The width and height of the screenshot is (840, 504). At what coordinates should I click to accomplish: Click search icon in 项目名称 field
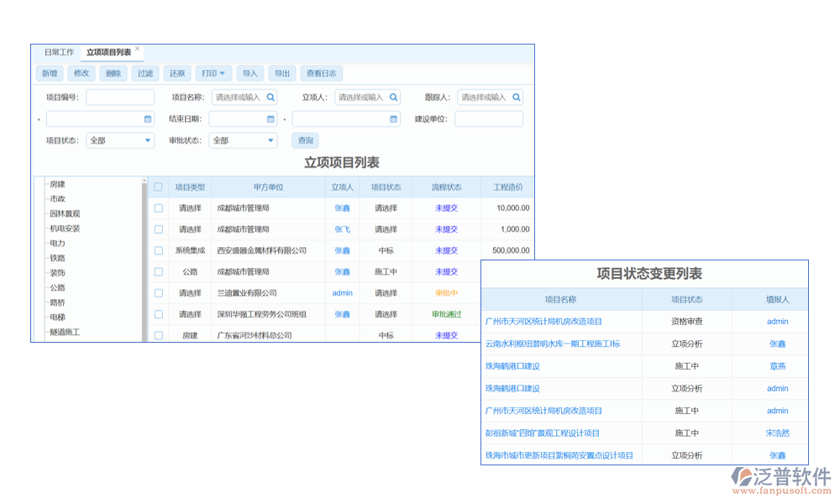(270, 97)
